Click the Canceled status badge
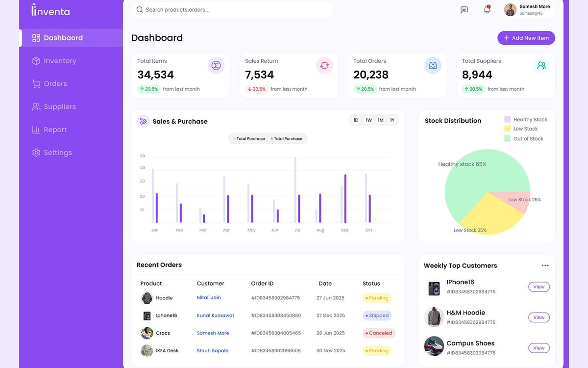588x368 pixels. (379, 333)
